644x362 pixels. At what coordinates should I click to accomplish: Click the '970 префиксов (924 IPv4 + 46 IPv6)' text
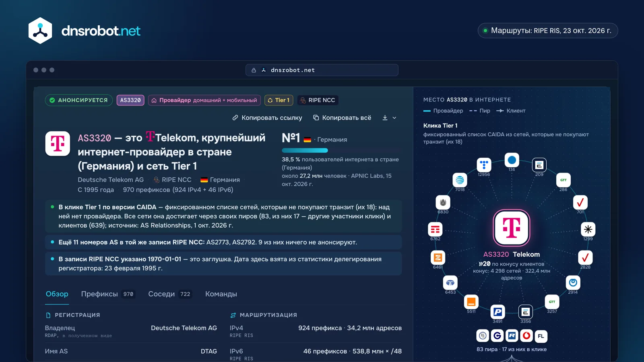178,189
